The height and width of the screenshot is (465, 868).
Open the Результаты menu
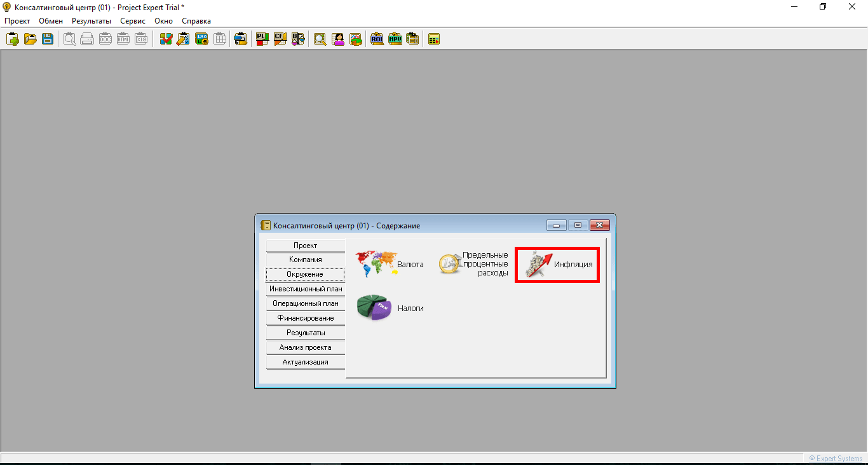click(x=92, y=21)
